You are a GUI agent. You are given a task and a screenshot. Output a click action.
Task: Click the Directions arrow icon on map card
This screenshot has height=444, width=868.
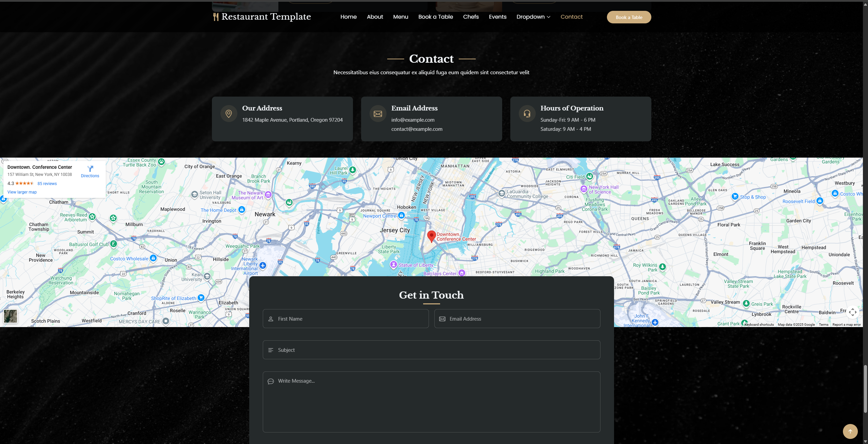point(90,168)
